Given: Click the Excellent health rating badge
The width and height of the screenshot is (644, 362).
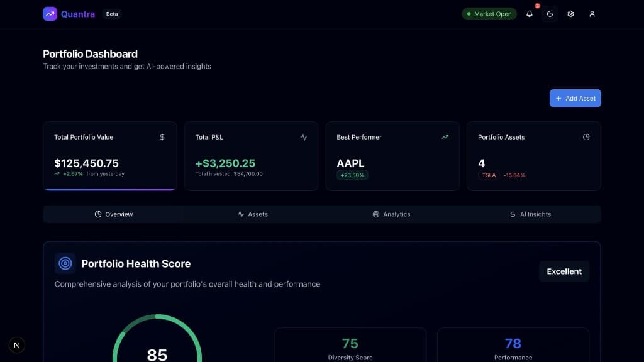Looking at the screenshot, I should point(564,271).
